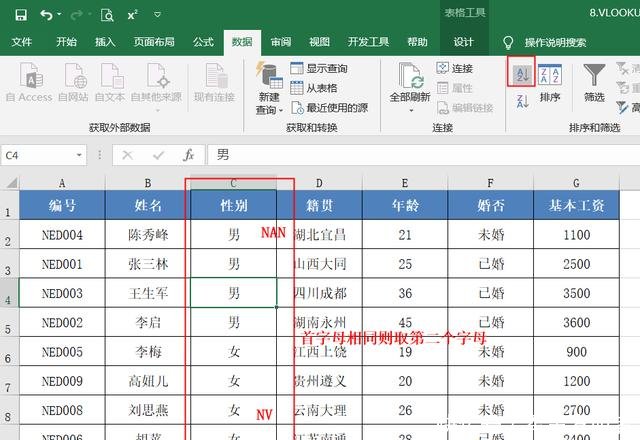This screenshot has width=640, height=440.
Task: Select column A header
Action: pos(62,183)
